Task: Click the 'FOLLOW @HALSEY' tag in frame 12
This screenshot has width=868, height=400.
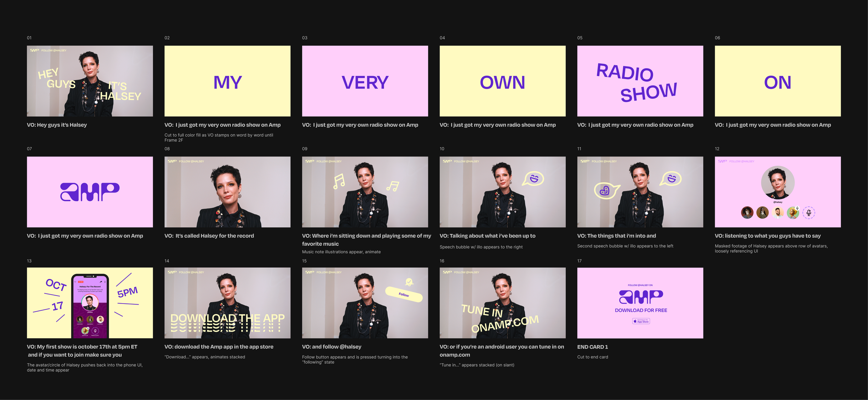Action: (742, 161)
